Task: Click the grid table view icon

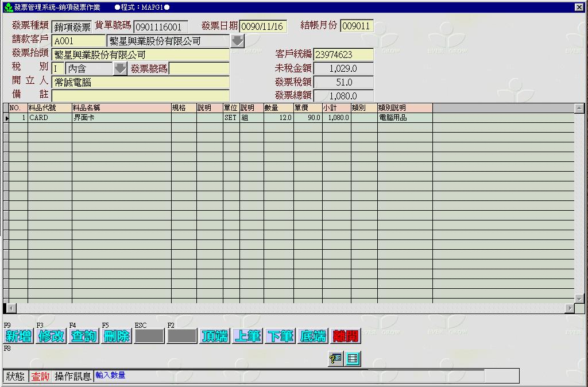Action: (x=353, y=359)
